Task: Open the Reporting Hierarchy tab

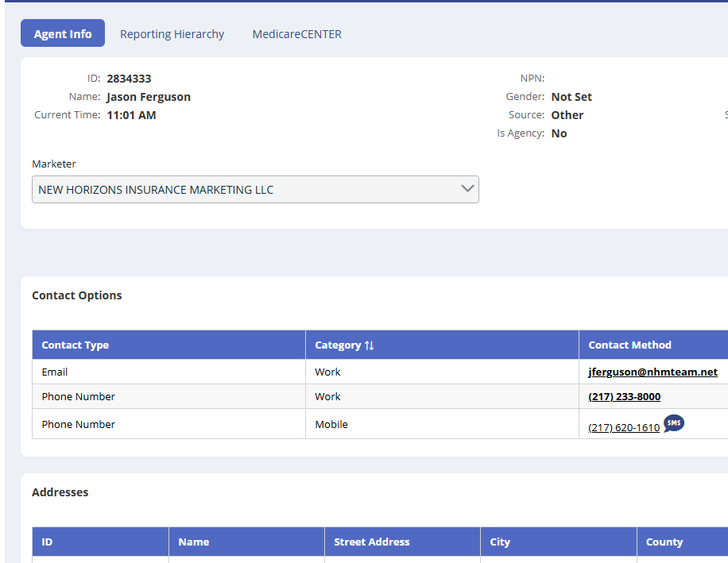Action: click(x=172, y=34)
